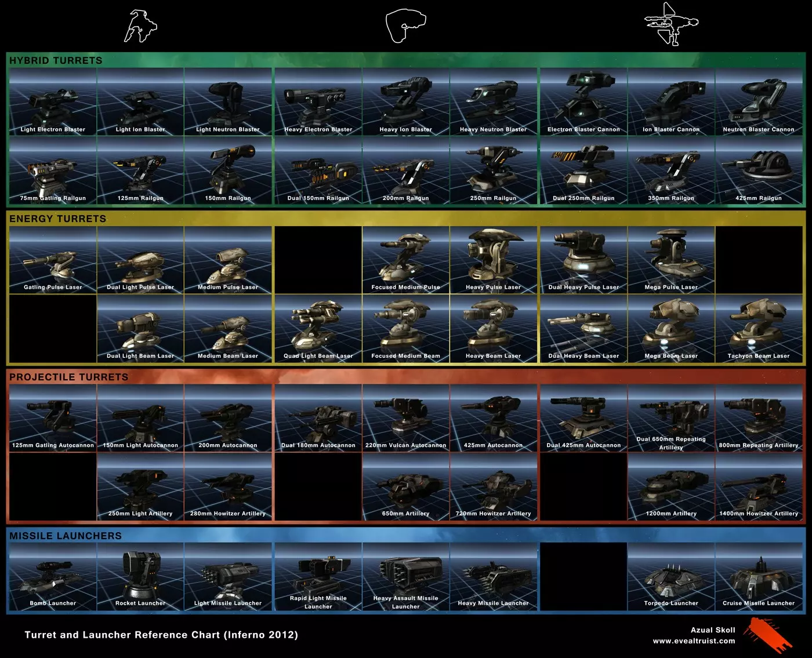Screen dimensions: 812x658
Task: Pick the Torpedo Launcher image
Action: click(671, 576)
